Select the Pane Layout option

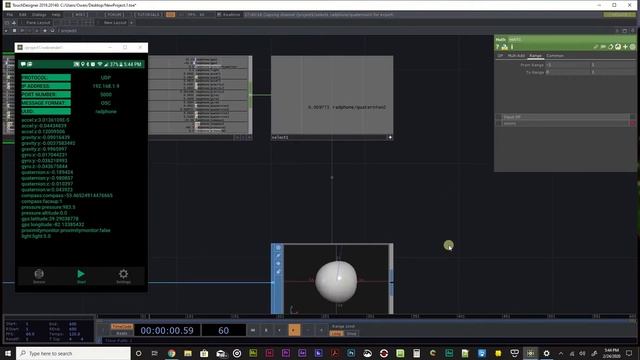[x=38, y=22]
